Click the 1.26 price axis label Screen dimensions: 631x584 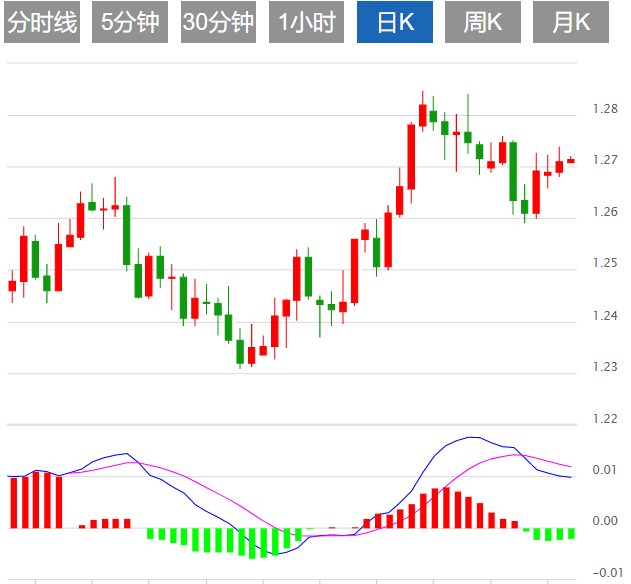[x=605, y=212]
